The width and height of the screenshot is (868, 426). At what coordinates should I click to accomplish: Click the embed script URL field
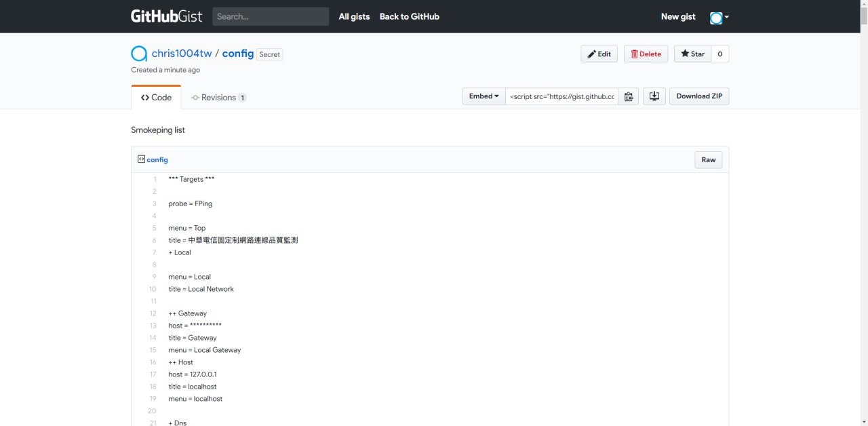[561, 96]
